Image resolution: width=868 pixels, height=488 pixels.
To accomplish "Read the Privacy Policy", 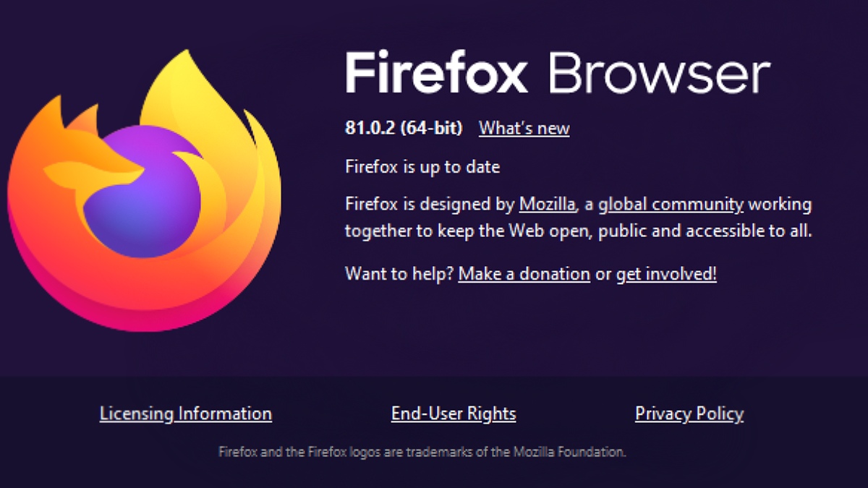I will 689,414.
